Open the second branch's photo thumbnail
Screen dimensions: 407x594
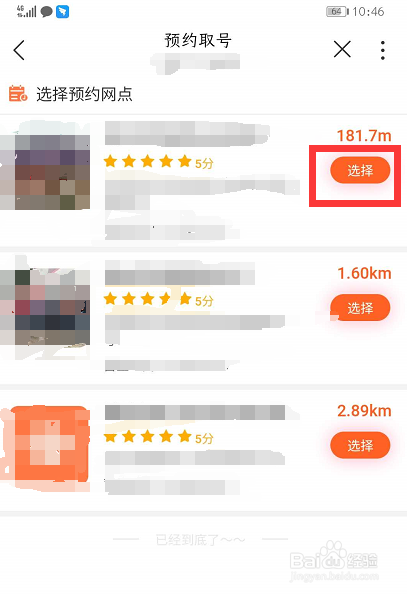click(45, 307)
